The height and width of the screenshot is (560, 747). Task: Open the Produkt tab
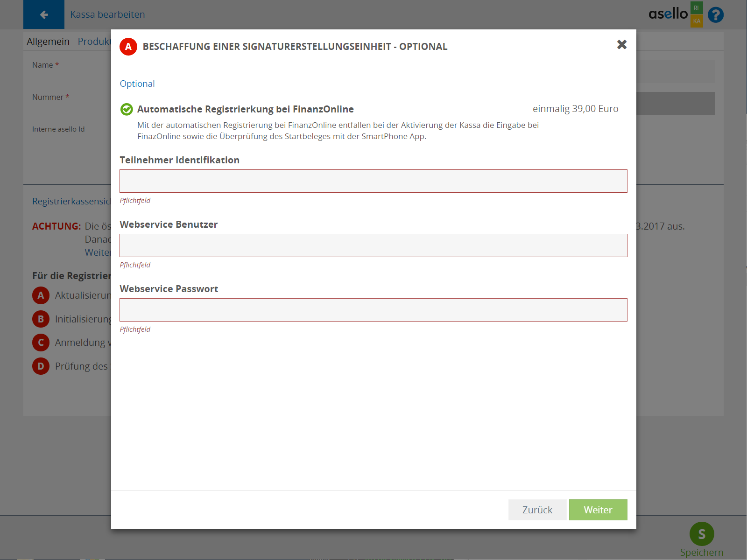click(x=94, y=42)
